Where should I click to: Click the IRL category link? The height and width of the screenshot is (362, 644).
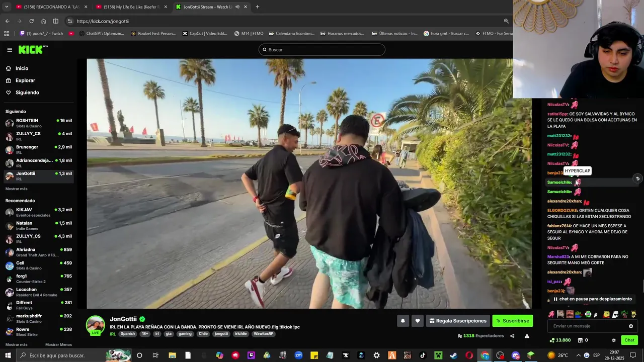113,334
